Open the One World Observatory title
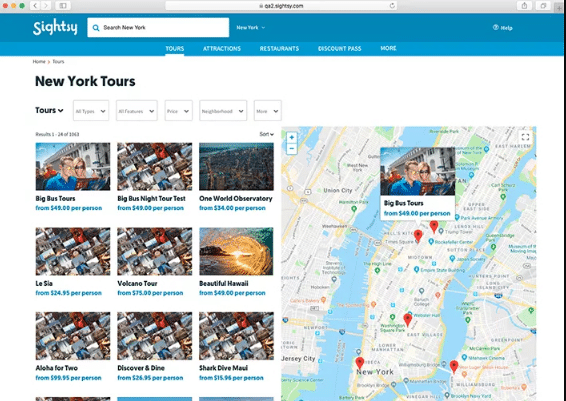The image size is (566, 401). point(236,199)
